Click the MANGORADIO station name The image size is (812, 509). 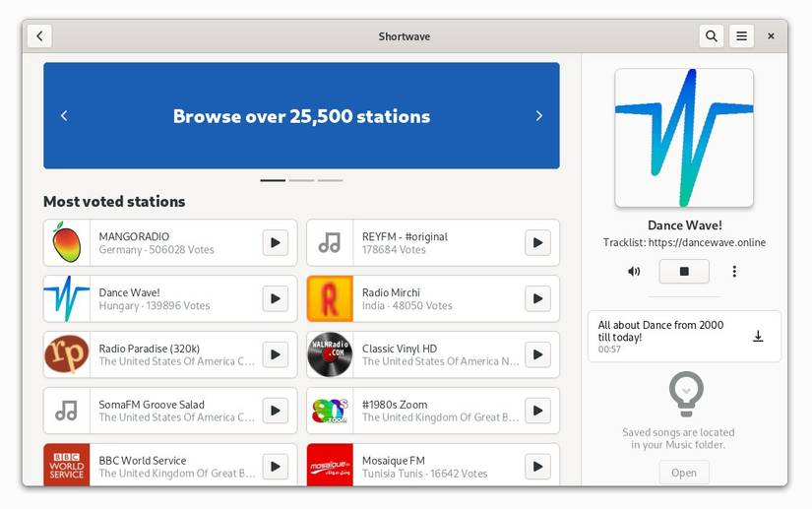pyautogui.click(x=134, y=236)
